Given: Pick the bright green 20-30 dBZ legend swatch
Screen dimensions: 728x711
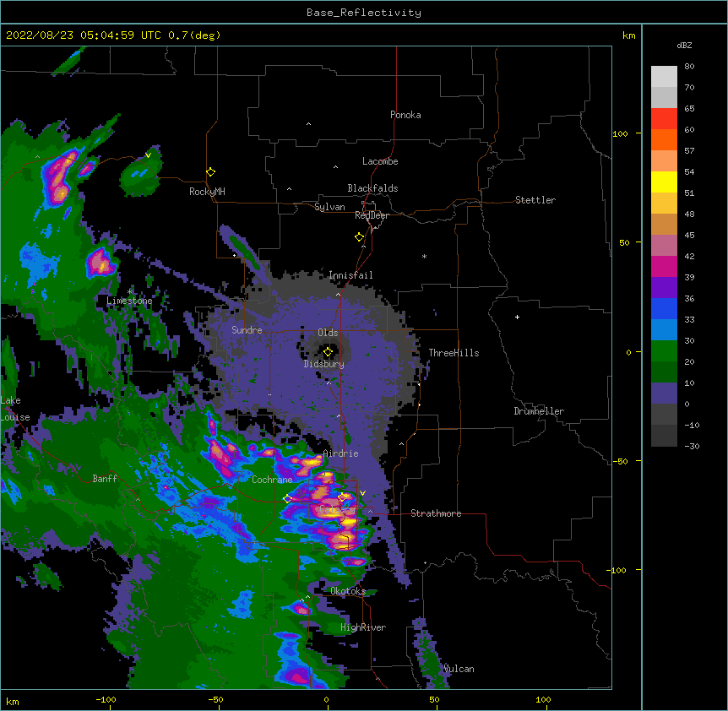Looking at the screenshot, I should (x=664, y=351).
